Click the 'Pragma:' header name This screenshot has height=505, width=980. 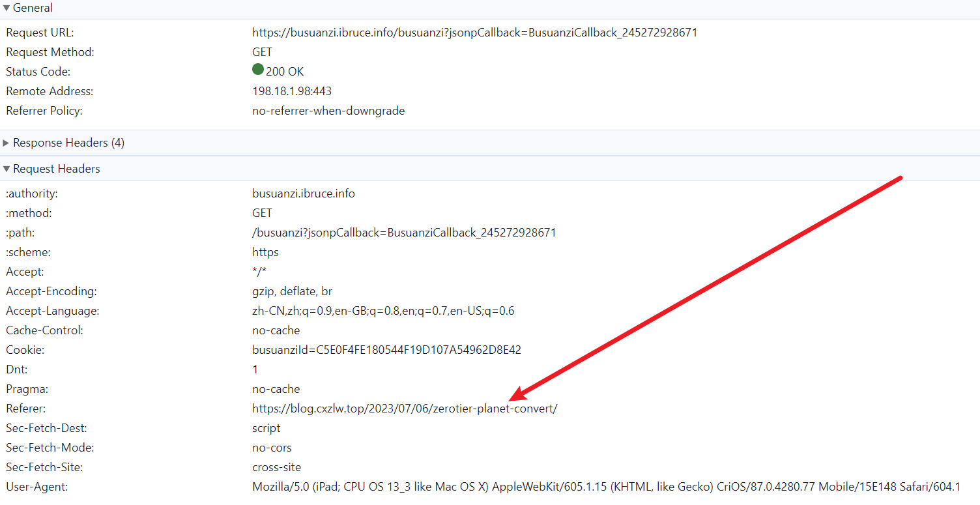pos(27,389)
